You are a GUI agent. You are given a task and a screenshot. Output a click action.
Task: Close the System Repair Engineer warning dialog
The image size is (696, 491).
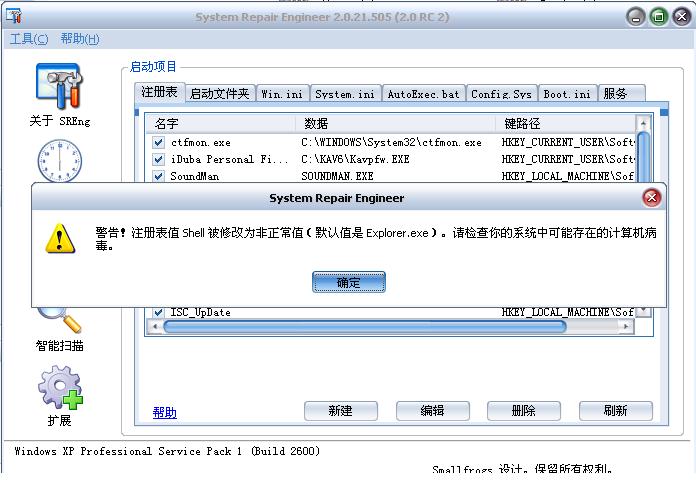(x=652, y=198)
